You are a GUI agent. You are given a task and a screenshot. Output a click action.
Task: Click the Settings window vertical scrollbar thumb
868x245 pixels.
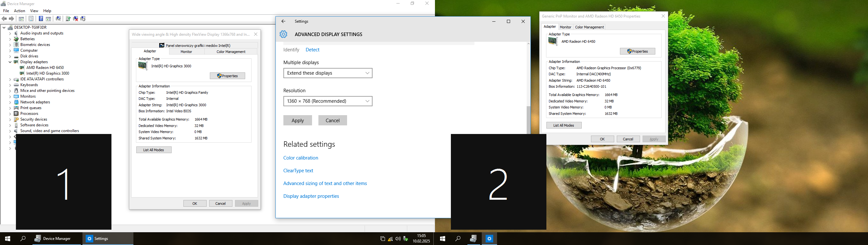[528, 120]
